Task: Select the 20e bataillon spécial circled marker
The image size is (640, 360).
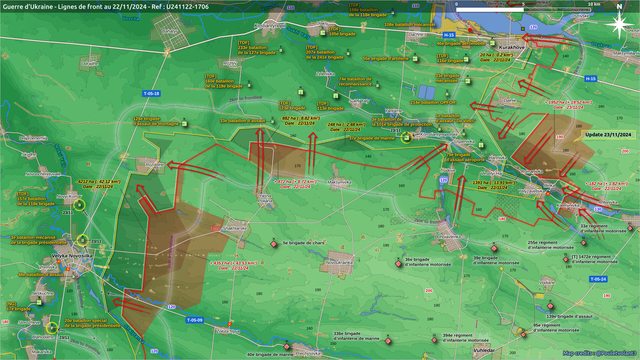Action: (x=52, y=328)
